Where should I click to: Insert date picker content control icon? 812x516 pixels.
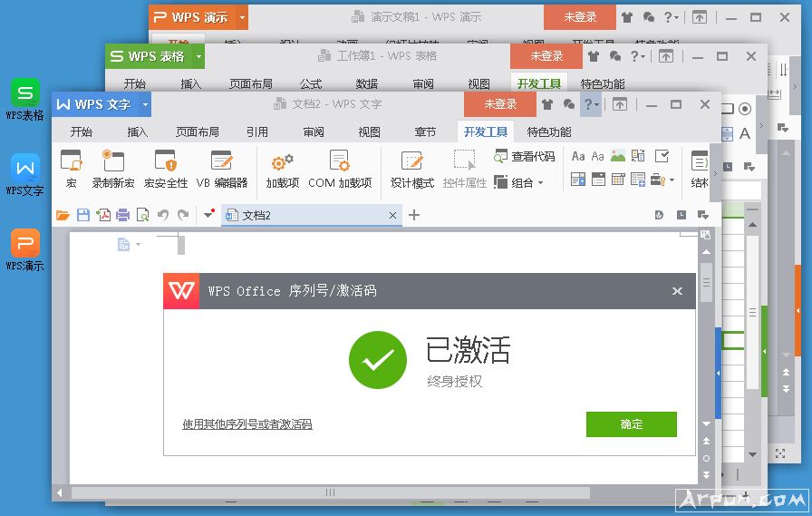coord(618,180)
